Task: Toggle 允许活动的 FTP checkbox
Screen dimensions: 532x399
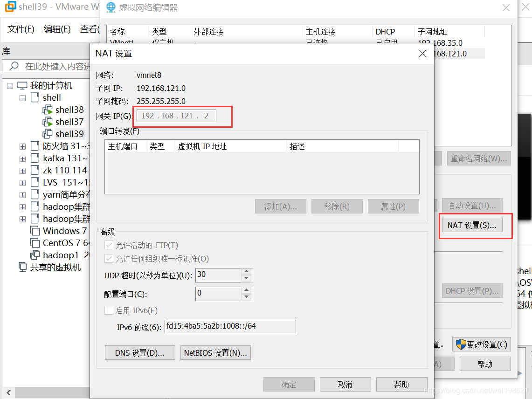Action: pos(109,245)
